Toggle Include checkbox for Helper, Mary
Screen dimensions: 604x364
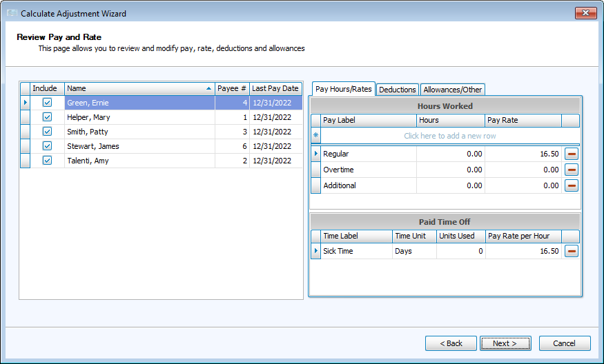pyautogui.click(x=47, y=117)
